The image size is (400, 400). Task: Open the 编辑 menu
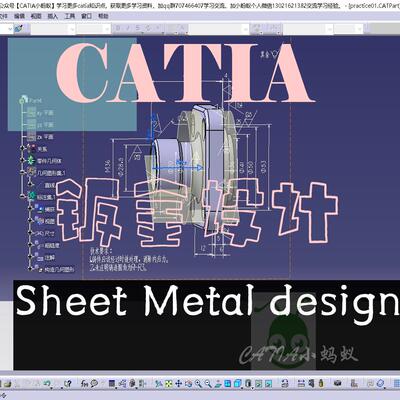pos(19,16)
